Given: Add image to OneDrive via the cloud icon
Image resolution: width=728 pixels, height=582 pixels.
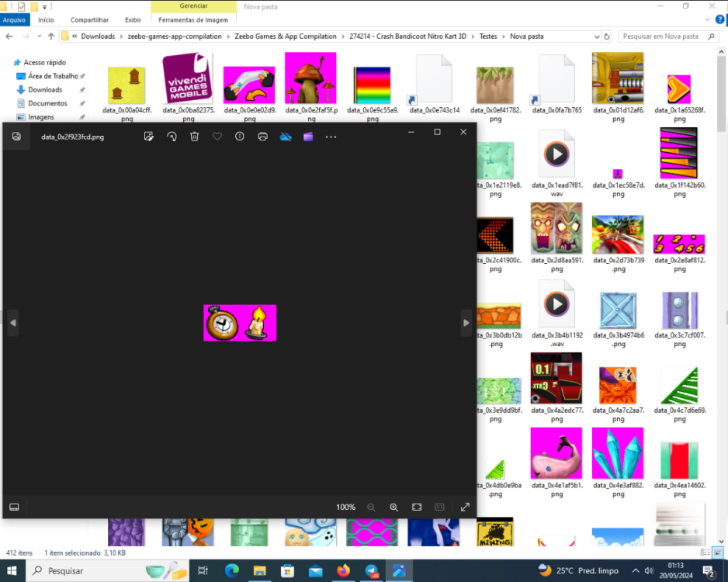Looking at the screenshot, I should [285, 136].
